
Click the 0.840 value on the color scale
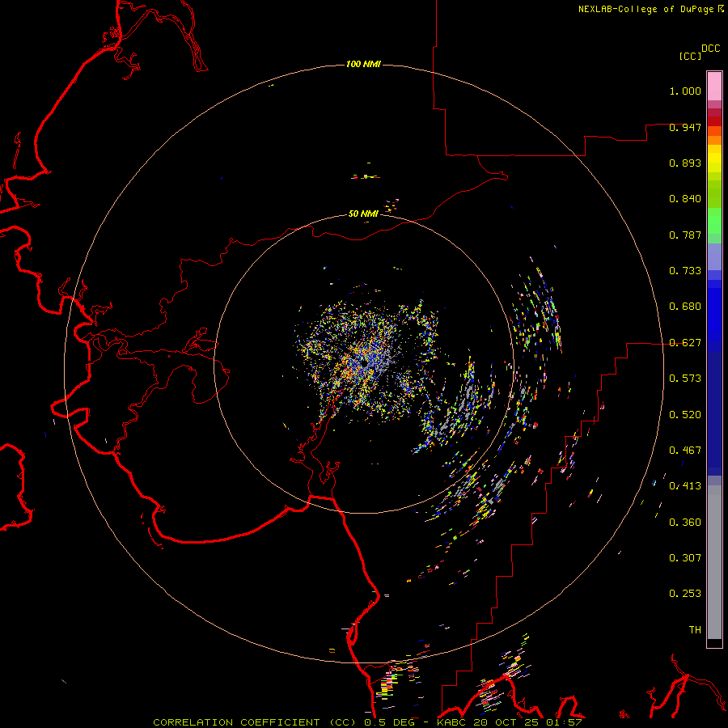685,199
